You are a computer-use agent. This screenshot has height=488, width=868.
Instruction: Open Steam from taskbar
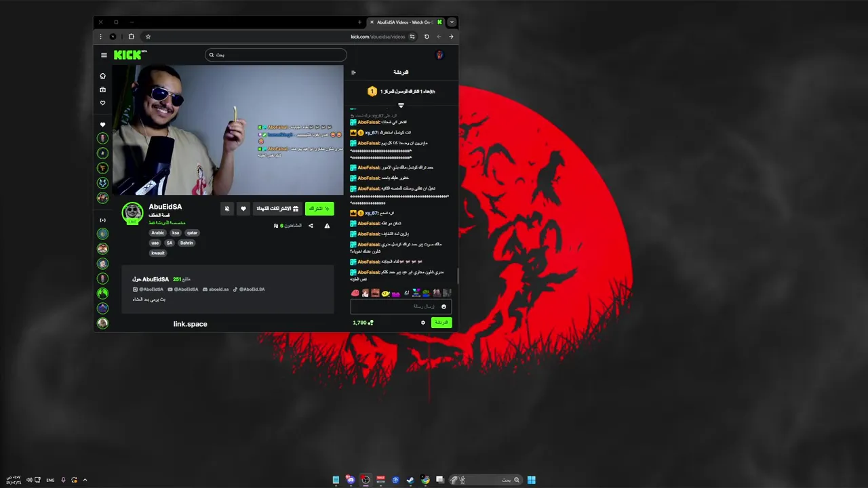pyautogui.click(x=410, y=480)
